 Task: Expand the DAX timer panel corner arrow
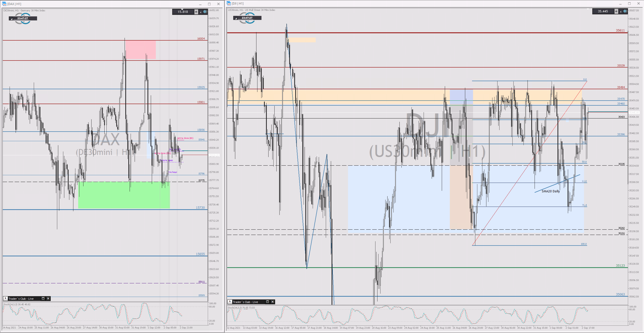(x=11, y=19)
